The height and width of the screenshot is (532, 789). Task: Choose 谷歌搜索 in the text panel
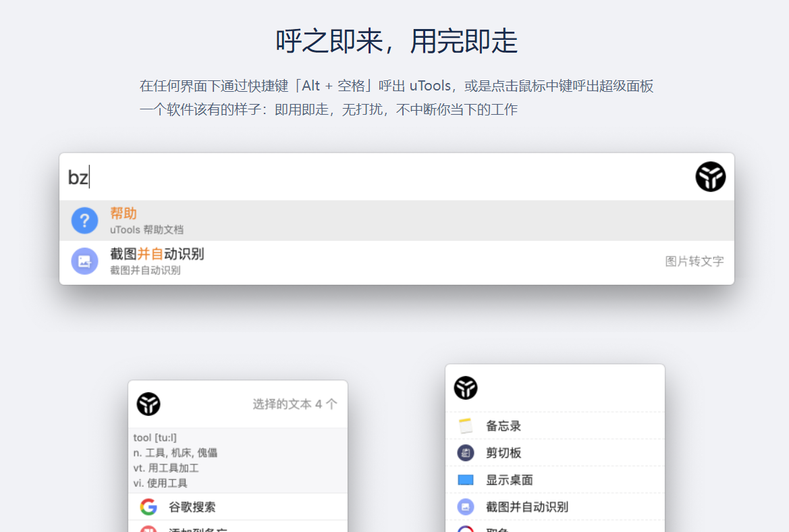pyautogui.click(x=238, y=507)
